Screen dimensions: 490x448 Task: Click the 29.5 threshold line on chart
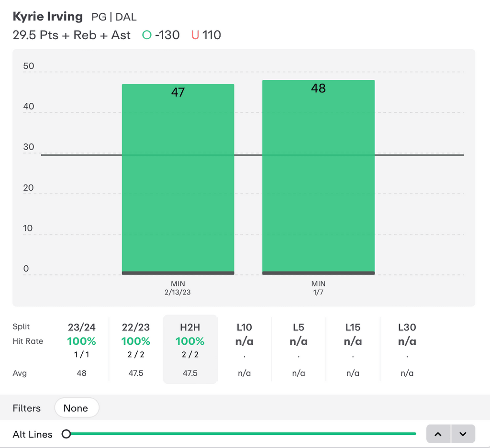click(253, 155)
